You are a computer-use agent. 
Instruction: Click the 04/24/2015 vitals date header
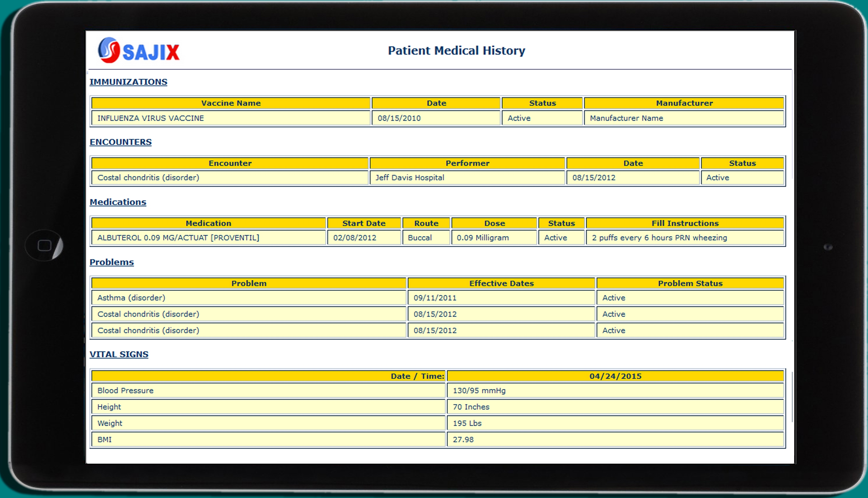coord(615,376)
